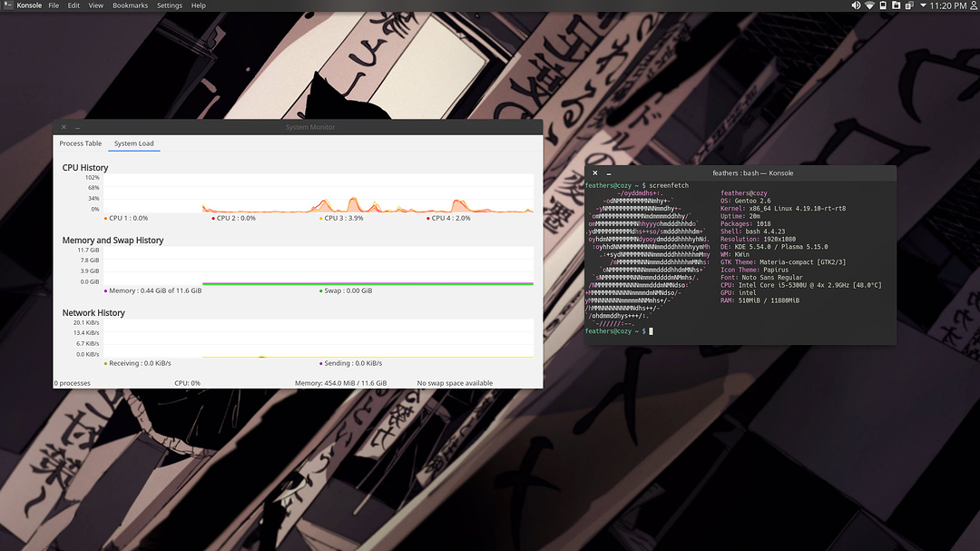Click the Receiving : 0.0 KiB/s legend
Screen dimensions: 980x551
138,363
